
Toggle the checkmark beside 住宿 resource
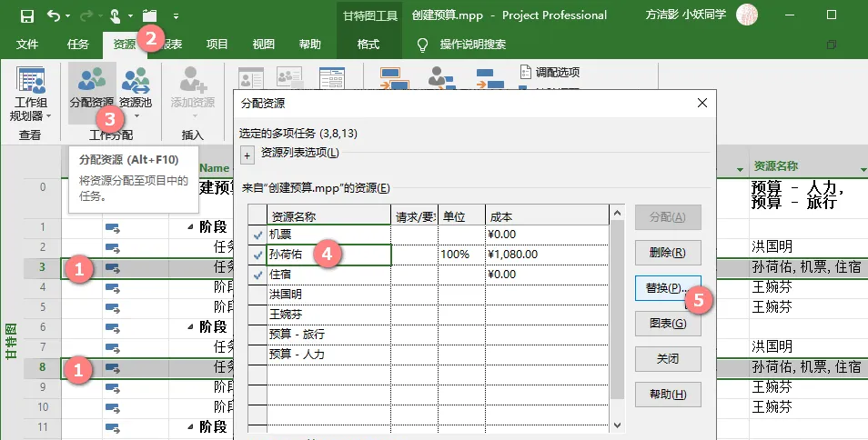pos(257,275)
